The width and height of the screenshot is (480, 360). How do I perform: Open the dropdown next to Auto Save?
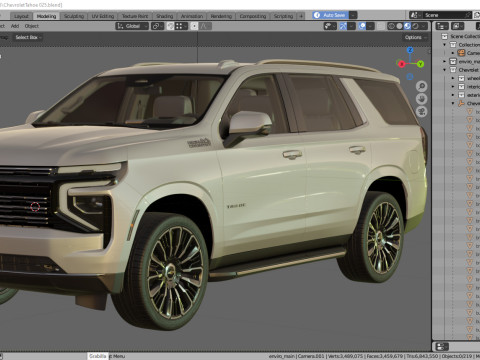click(353, 15)
